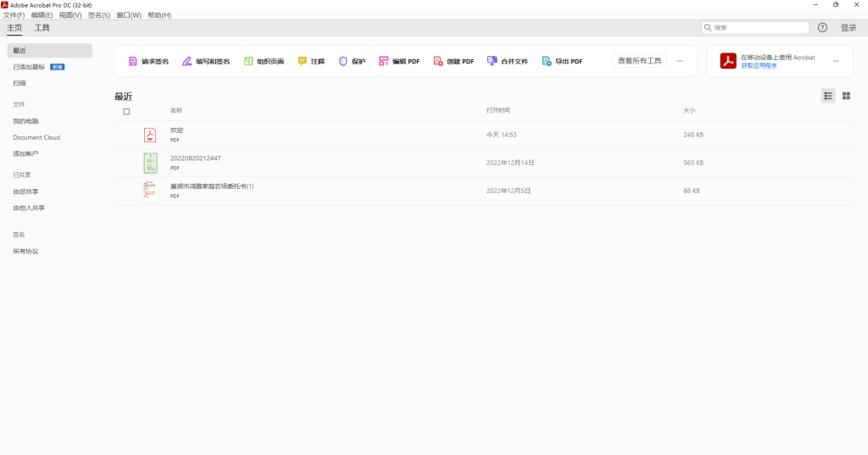
Task: Open the 文件(F) menu
Action: (14, 15)
